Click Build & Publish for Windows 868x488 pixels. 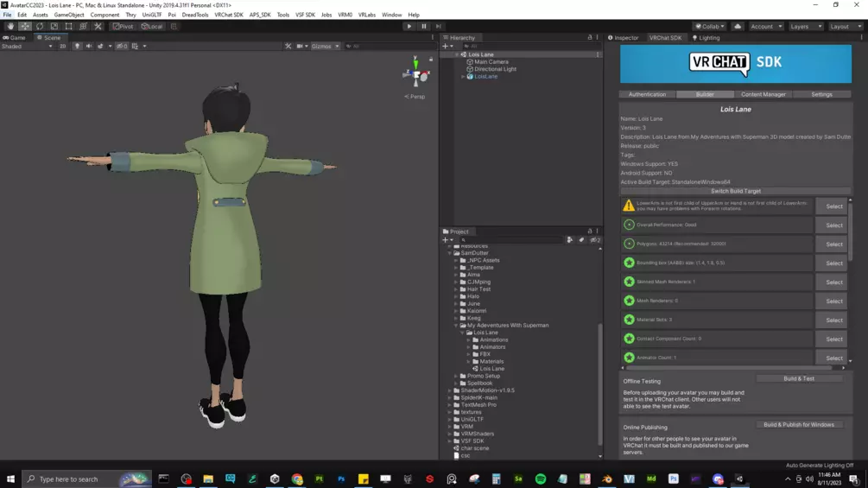[x=799, y=424]
